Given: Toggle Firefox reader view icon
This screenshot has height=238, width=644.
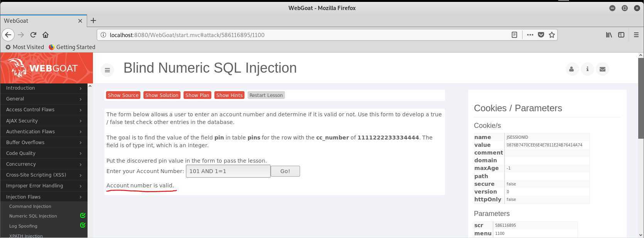Looking at the screenshot, I should tap(514, 35).
